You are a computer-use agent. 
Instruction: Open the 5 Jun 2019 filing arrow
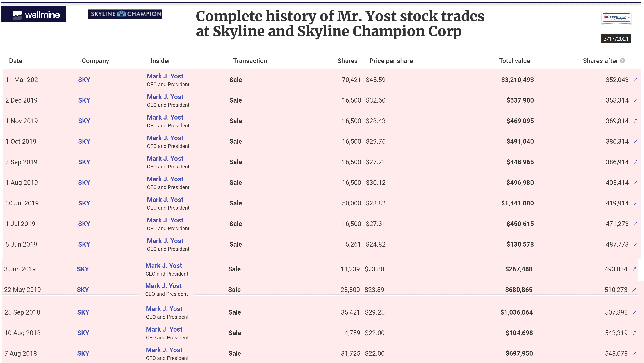[636, 244]
